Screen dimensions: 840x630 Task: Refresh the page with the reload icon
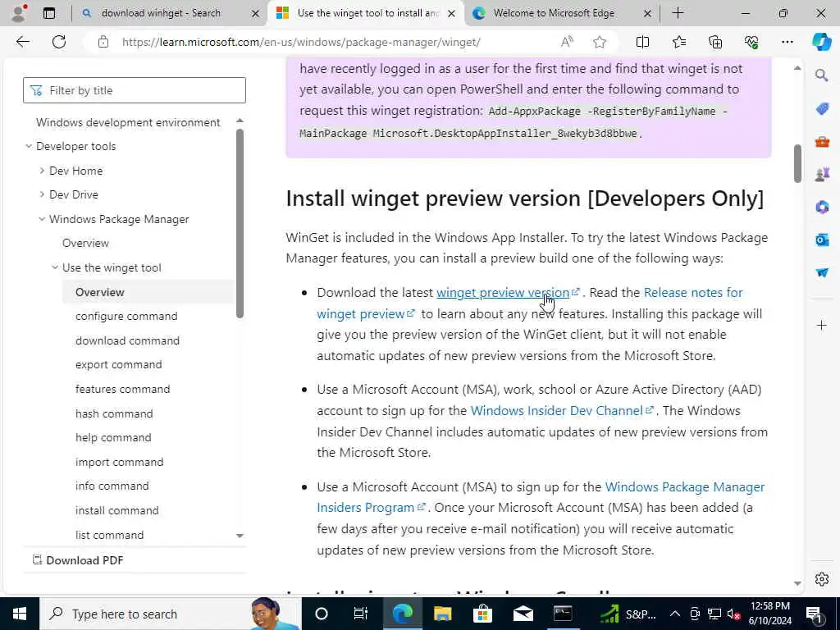[59, 42]
